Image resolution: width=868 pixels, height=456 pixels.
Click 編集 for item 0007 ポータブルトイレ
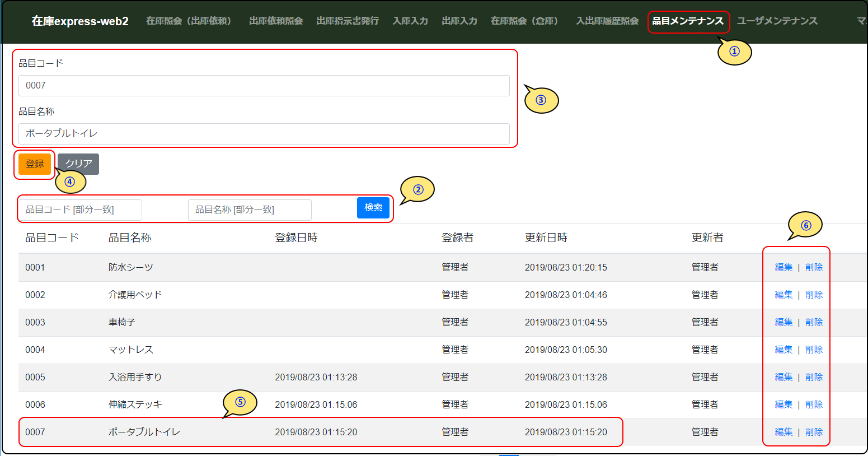(x=783, y=432)
